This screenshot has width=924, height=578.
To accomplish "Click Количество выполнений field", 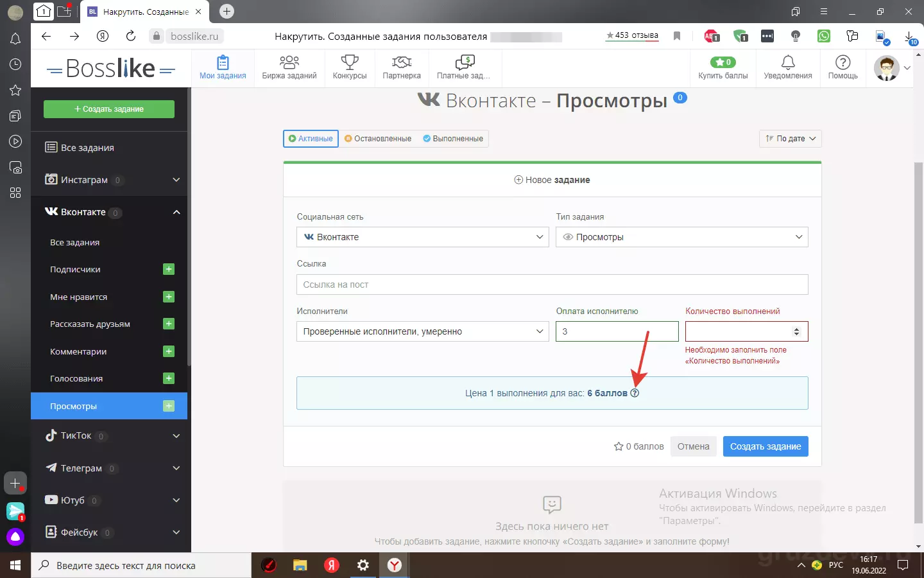I will point(747,331).
